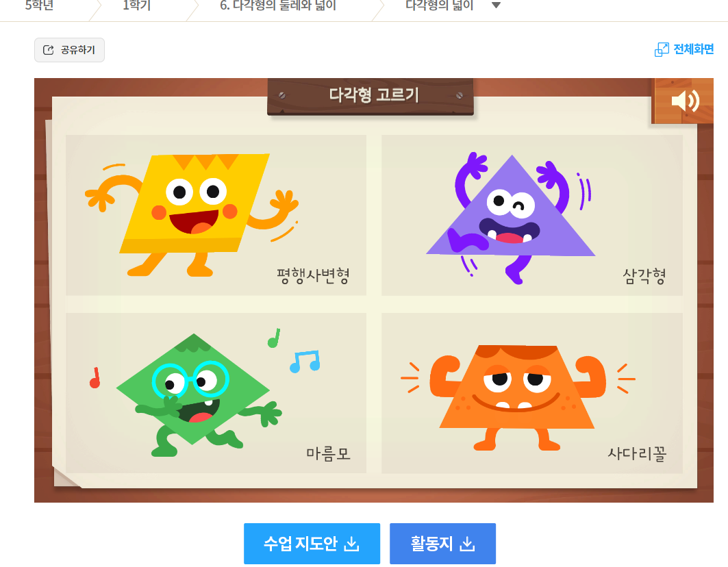Open the 1학기 breadcrumb item
This screenshot has width=728, height=567.
(136, 6)
